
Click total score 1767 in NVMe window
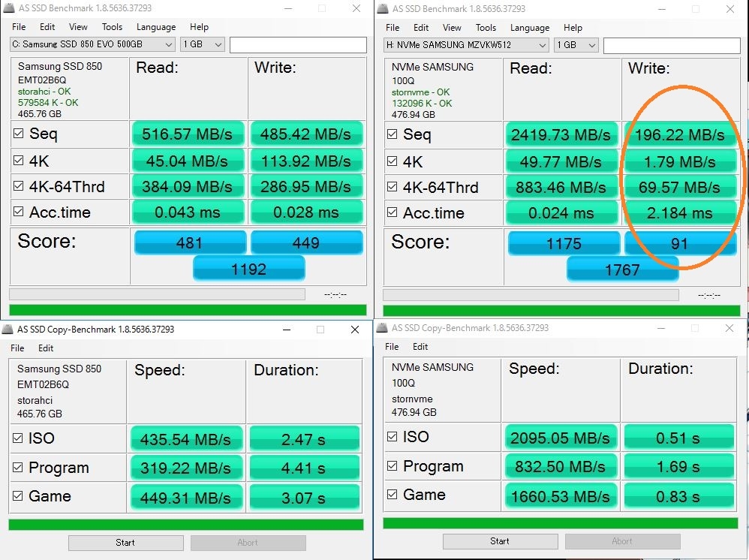click(x=622, y=269)
